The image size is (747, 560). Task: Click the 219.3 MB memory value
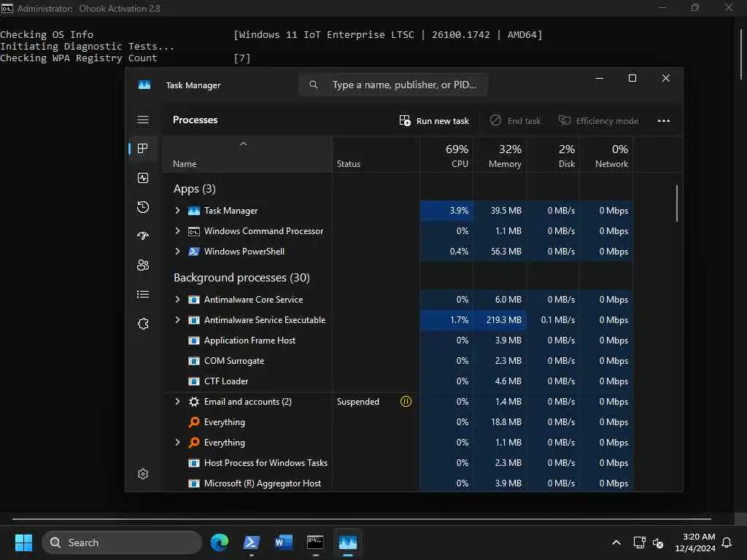(504, 320)
